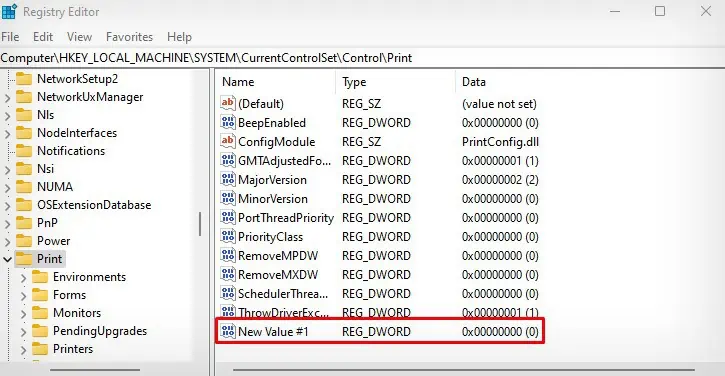Click the NUMA folder icon
This screenshot has height=376, width=725.
click(24, 187)
